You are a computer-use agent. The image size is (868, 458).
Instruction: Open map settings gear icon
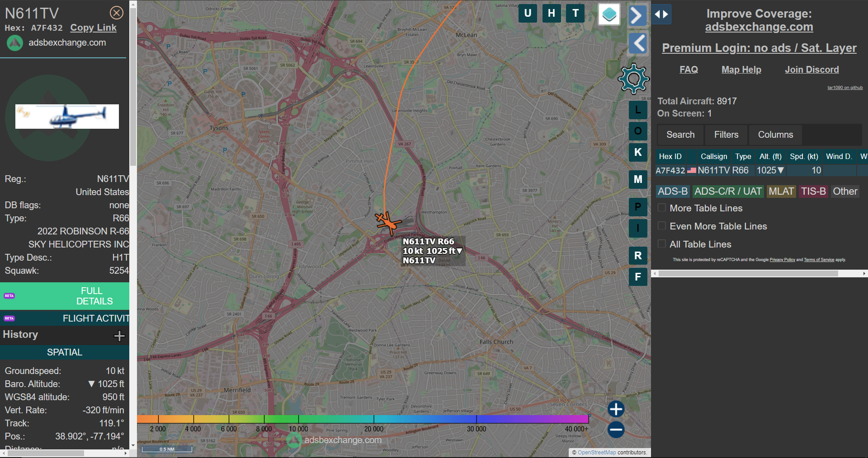[633, 79]
